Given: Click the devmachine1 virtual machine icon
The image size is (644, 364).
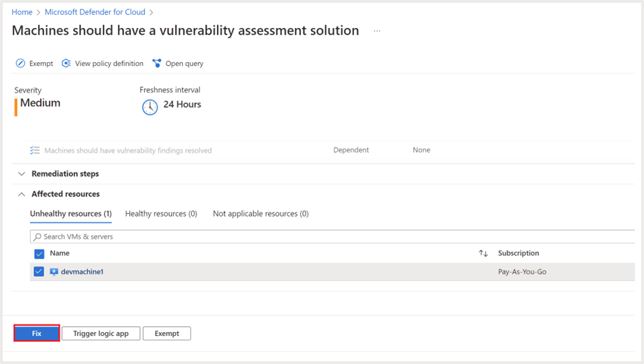Looking at the screenshot, I should point(54,272).
